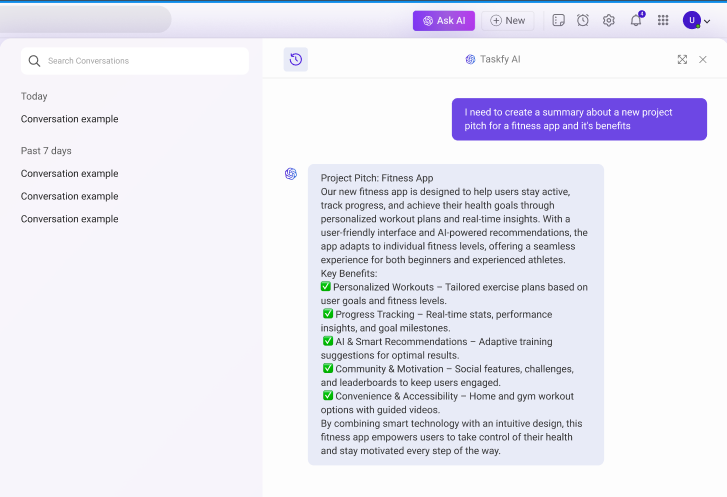This screenshot has width=727, height=497.
Task: Open the settings gear icon
Action: click(608, 20)
